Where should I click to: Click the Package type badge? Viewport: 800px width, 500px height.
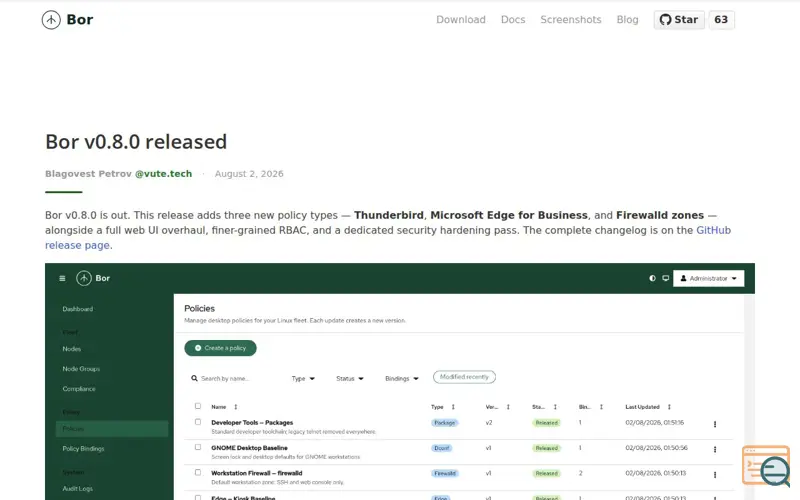click(x=445, y=423)
